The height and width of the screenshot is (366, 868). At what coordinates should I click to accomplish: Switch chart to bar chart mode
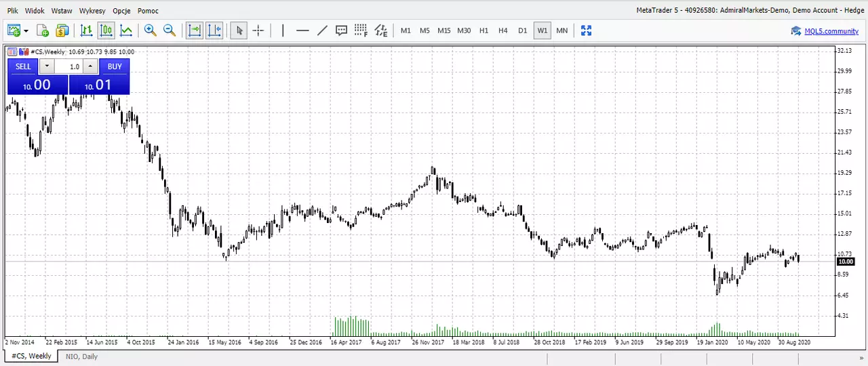86,30
